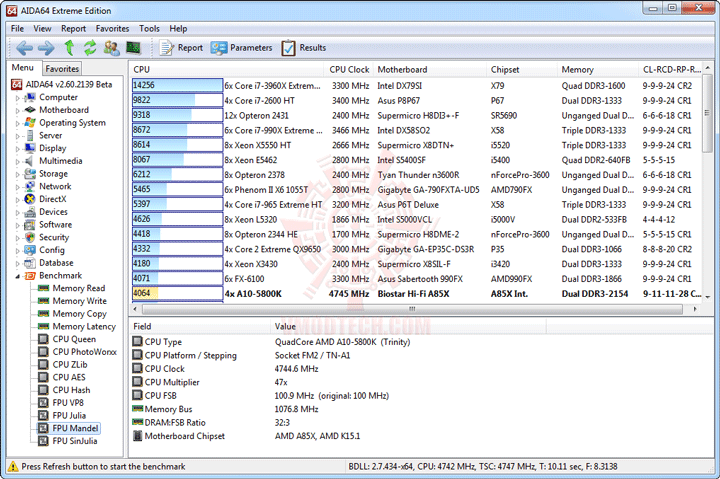
Task: Open the Memory Copy benchmark
Action: tap(73, 314)
